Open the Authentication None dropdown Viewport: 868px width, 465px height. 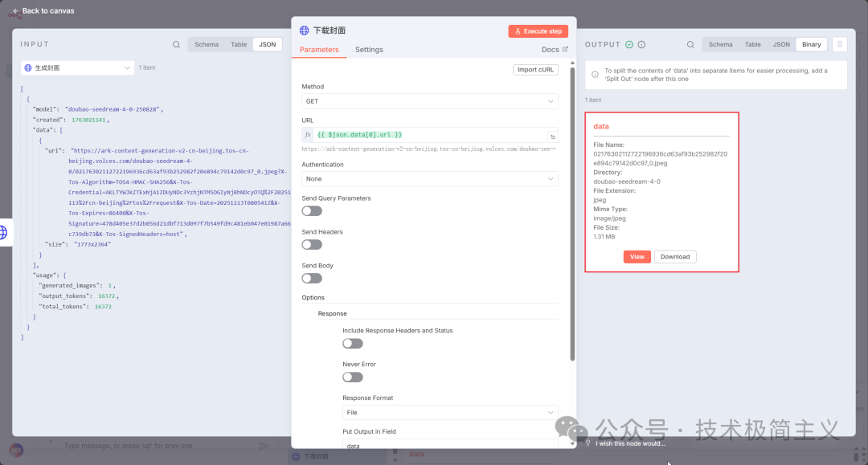coord(429,178)
